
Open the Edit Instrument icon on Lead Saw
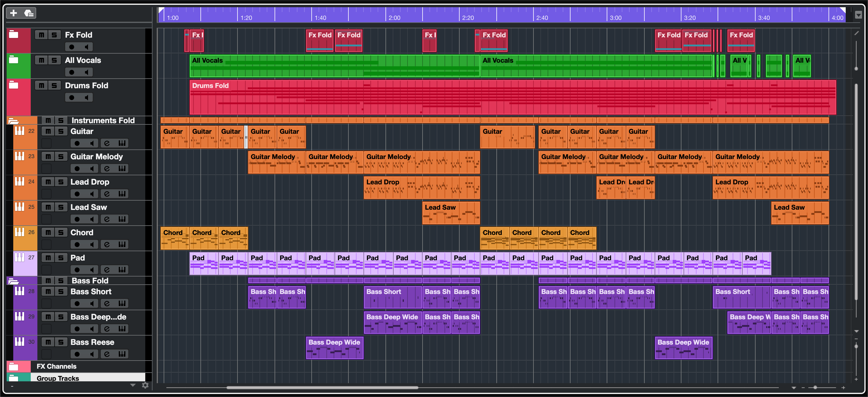[x=122, y=219]
